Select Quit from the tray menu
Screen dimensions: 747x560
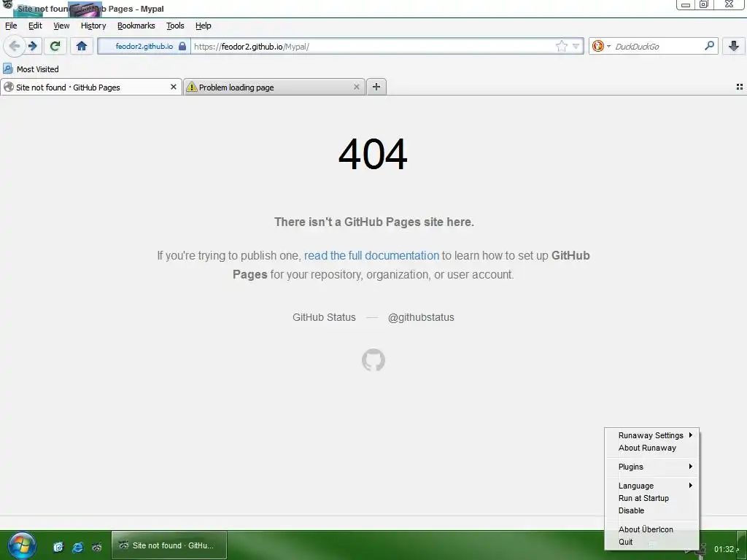651,542
